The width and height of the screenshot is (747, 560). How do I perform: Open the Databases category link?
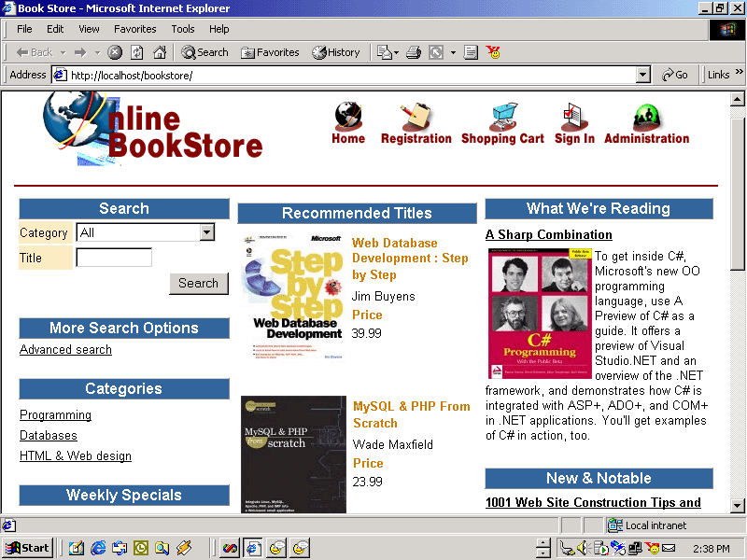[x=49, y=436]
